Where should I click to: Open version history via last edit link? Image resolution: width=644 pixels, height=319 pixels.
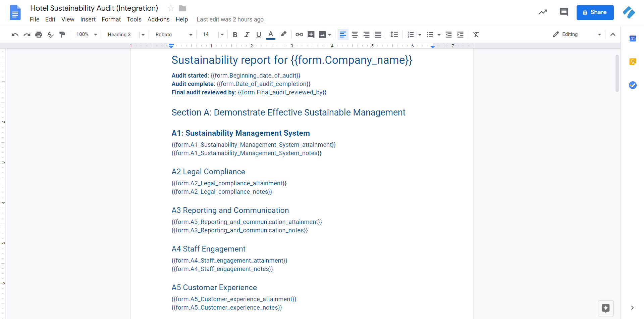click(230, 19)
